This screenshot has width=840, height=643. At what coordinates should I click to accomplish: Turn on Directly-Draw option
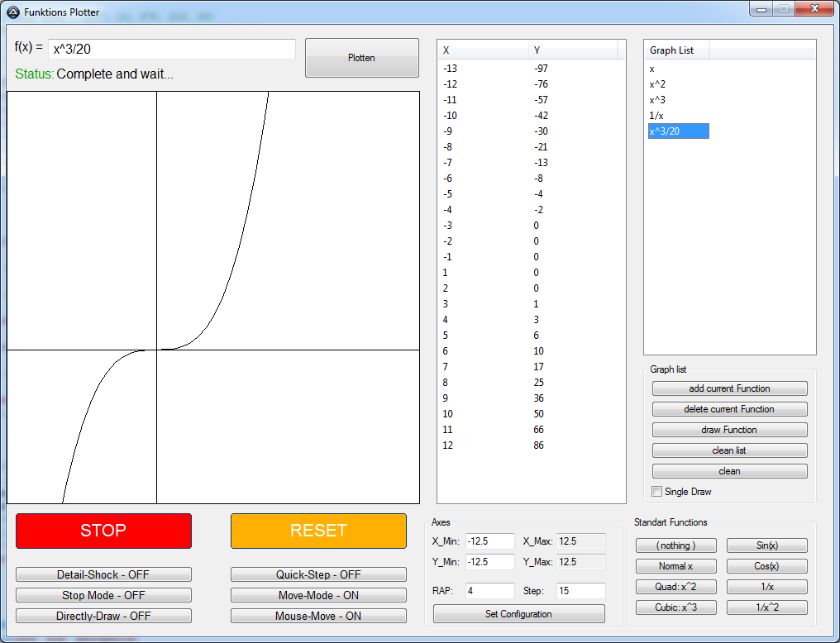pyautogui.click(x=103, y=616)
